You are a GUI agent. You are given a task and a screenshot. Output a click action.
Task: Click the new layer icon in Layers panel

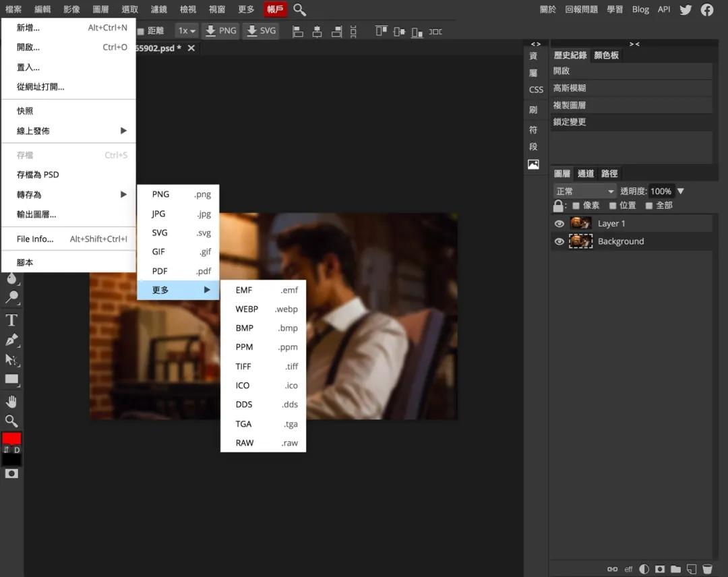(x=691, y=569)
